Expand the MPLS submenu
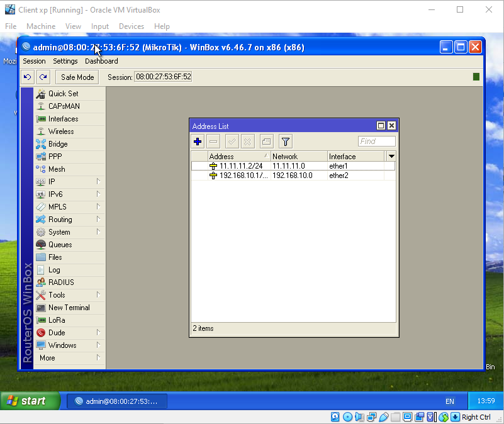The width and height of the screenshot is (504, 424). [70, 207]
